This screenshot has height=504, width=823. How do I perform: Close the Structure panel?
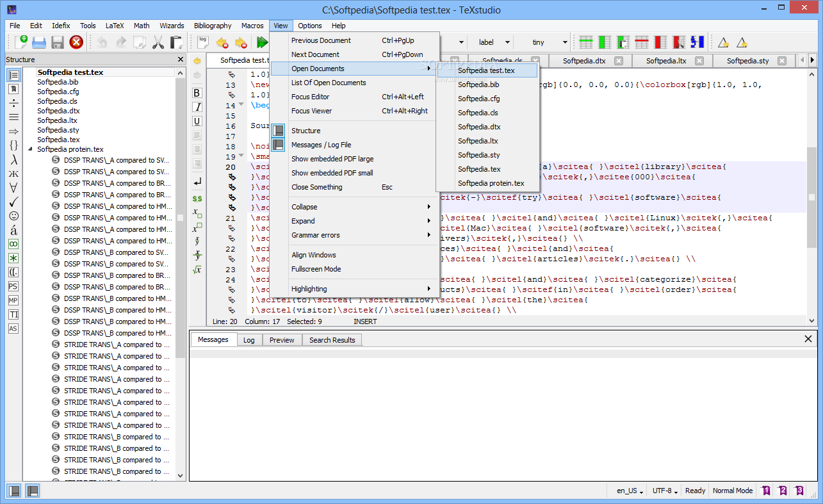coord(181,60)
